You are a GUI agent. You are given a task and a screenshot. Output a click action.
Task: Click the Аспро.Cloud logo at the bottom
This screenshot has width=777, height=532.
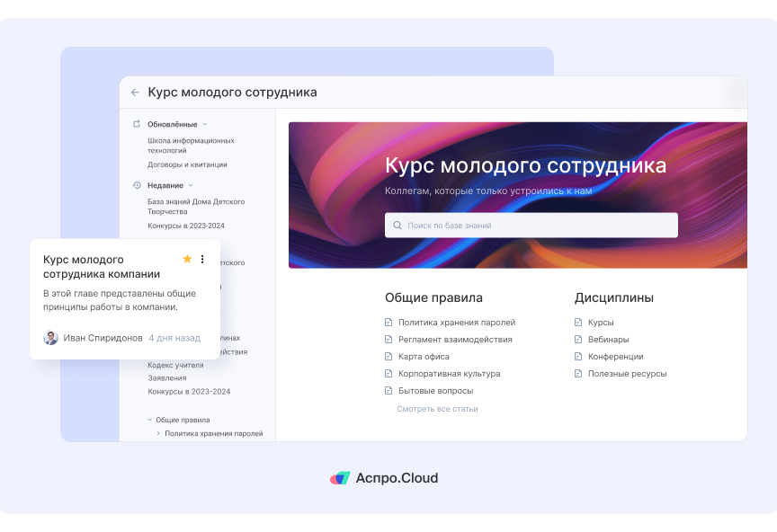pyautogui.click(x=384, y=478)
